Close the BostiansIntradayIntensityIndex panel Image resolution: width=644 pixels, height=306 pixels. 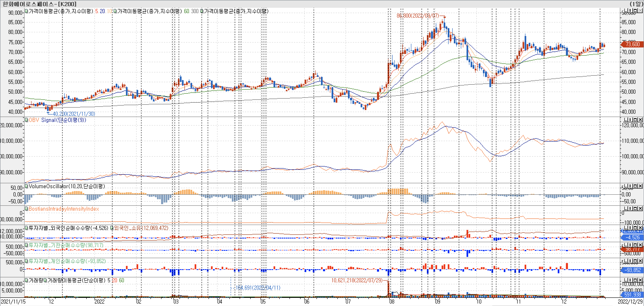[640, 208]
